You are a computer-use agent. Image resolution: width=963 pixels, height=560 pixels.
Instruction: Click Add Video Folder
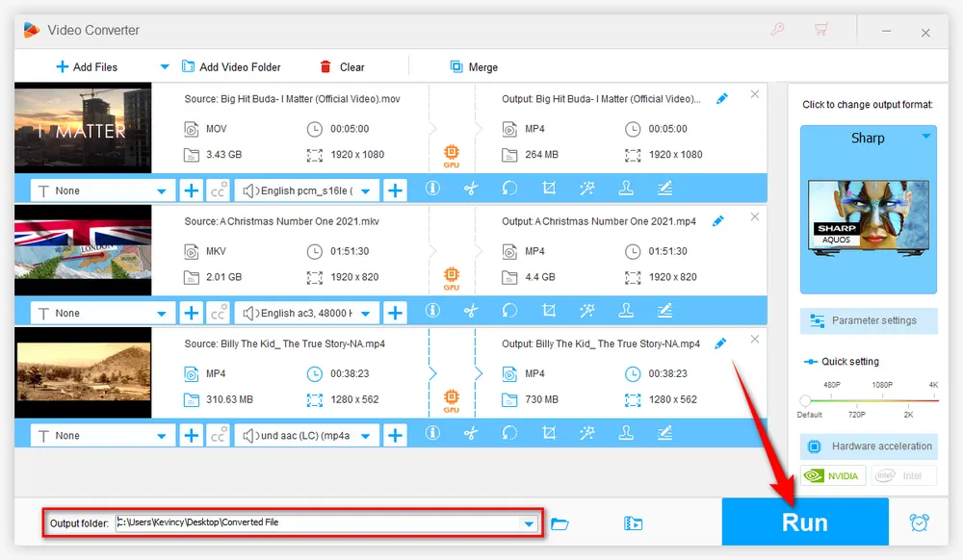click(231, 66)
